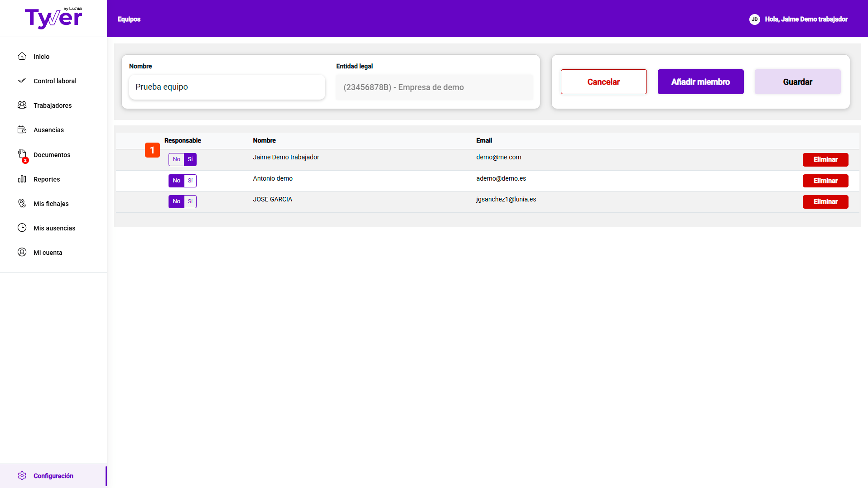Set Antonio demo responsable to No

176,181
